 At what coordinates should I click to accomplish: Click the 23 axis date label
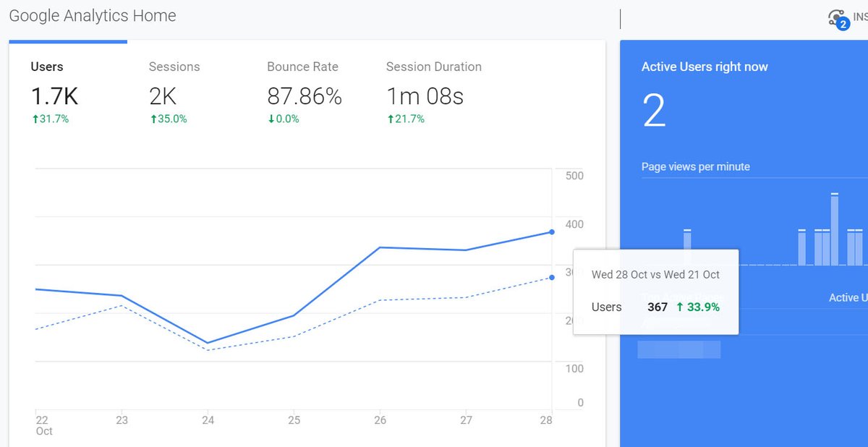tap(122, 420)
